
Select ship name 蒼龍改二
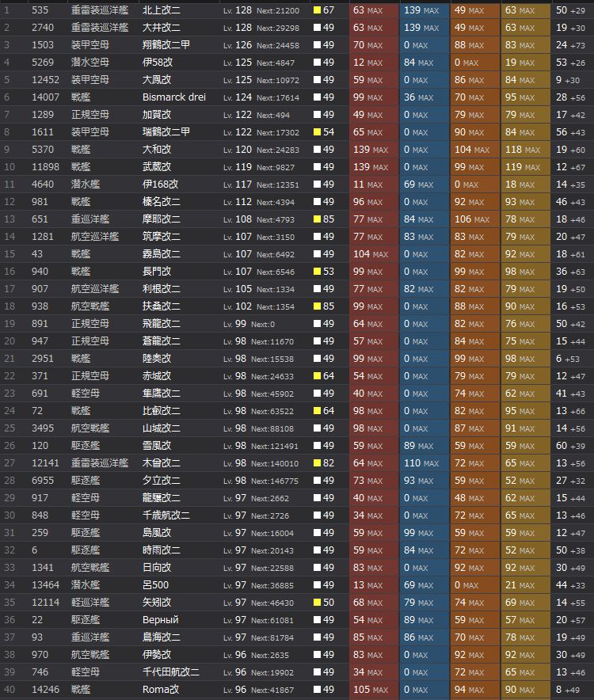tap(162, 341)
